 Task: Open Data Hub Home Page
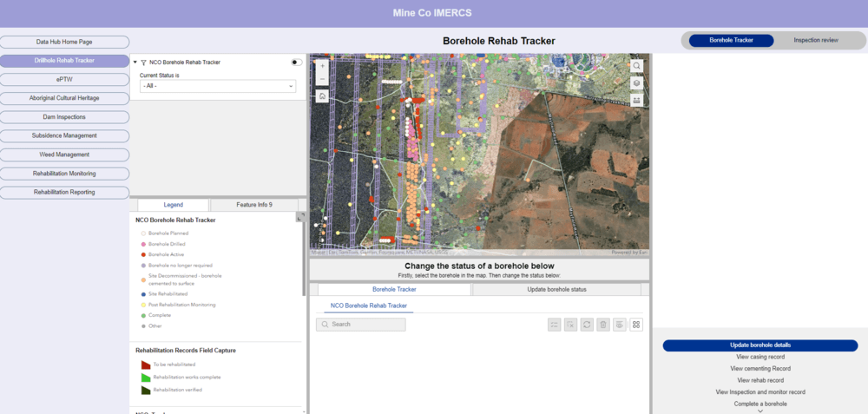click(x=64, y=42)
